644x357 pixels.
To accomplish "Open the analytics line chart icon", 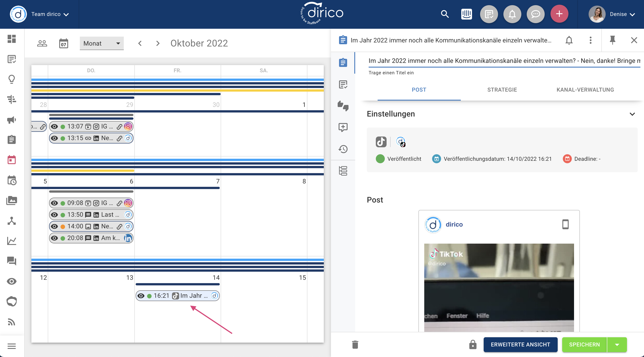I will [12, 241].
